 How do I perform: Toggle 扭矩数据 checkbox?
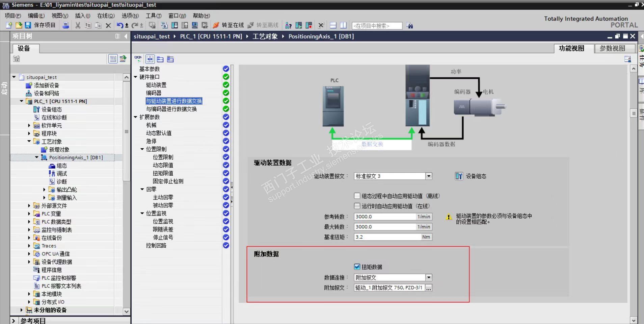click(x=357, y=267)
